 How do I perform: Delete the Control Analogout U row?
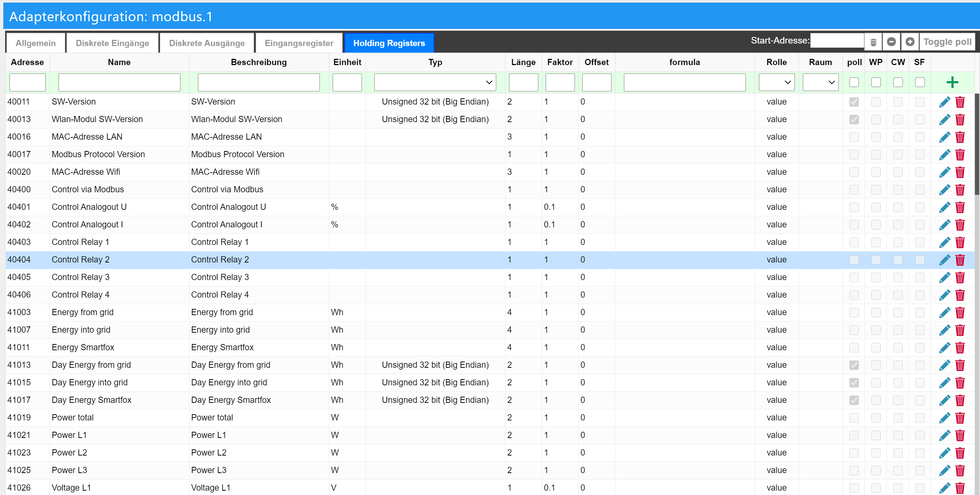(960, 207)
